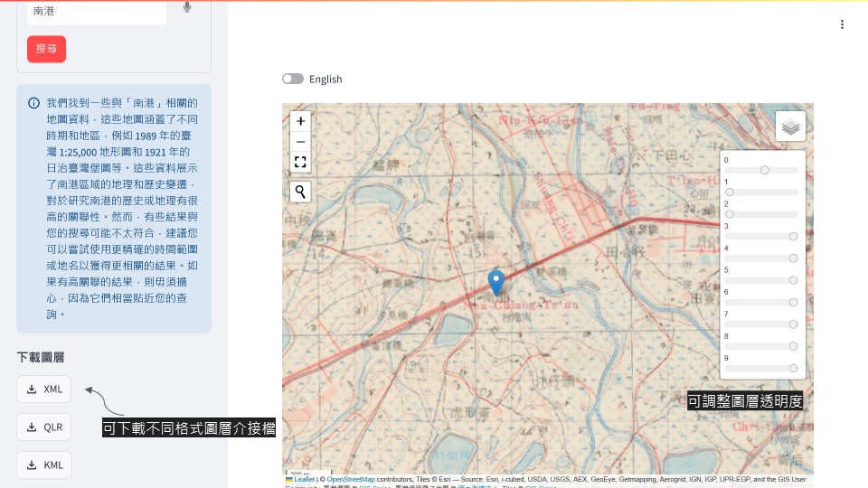Toggle the English language switch
This screenshot has height=488, width=868.
[x=293, y=79]
